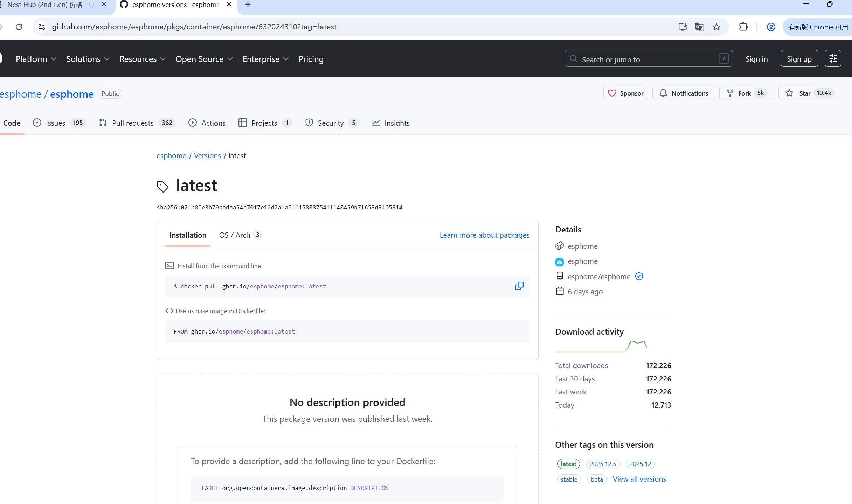
Task: Expand the Open Source dropdown menu
Action: (204, 59)
